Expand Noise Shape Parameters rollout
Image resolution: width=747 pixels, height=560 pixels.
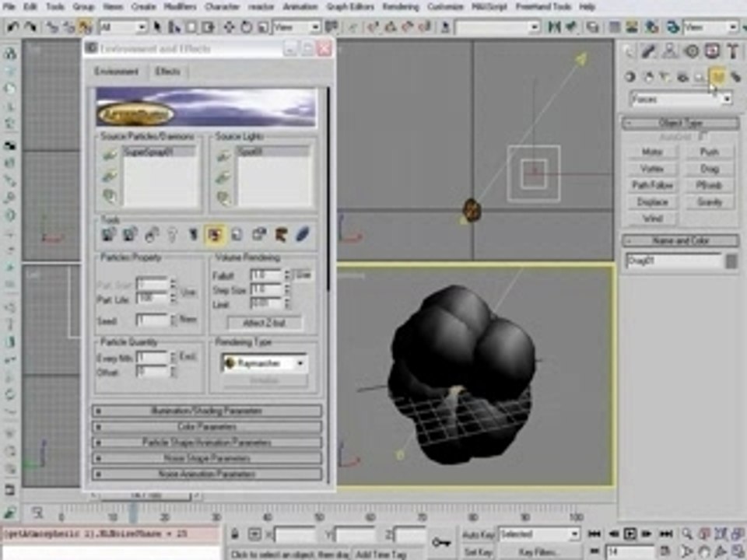coord(207,458)
